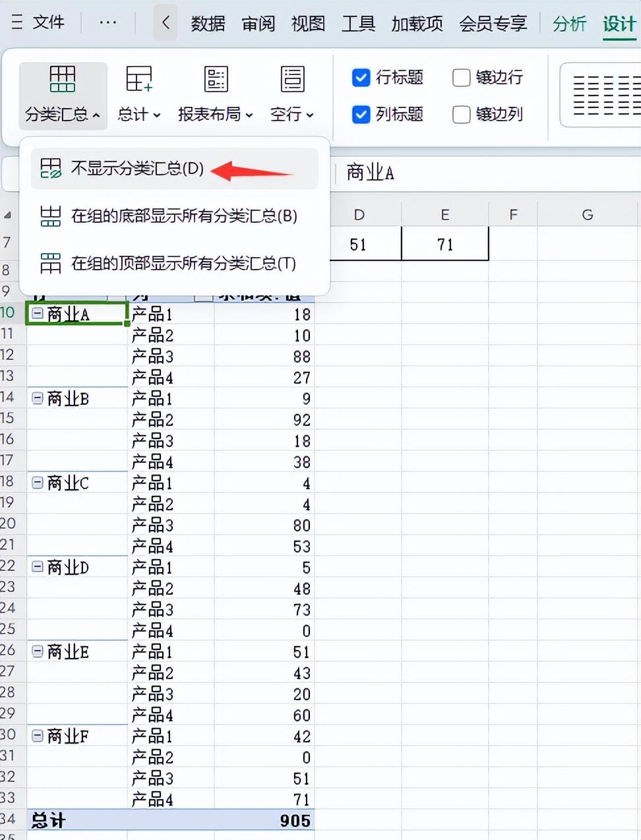This screenshot has height=840, width=641.
Task: Select 在组的底部显示所有分类汇总(B)
Action: pyautogui.click(x=175, y=216)
